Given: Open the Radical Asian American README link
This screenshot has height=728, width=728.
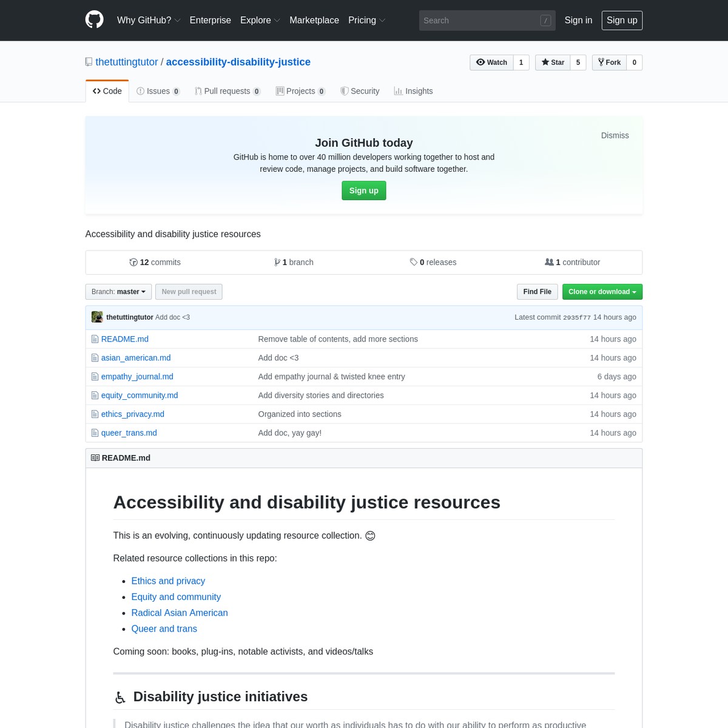Looking at the screenshot, I should pos(180,613).
